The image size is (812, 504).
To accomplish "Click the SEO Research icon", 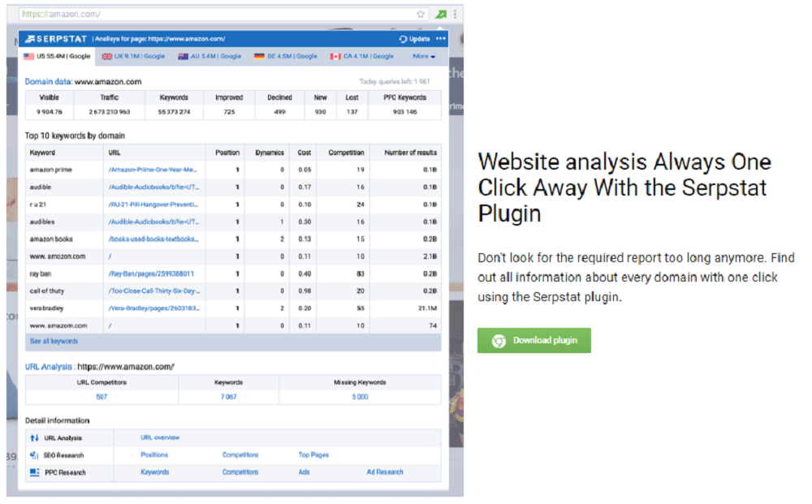I will tap(33, 454).
